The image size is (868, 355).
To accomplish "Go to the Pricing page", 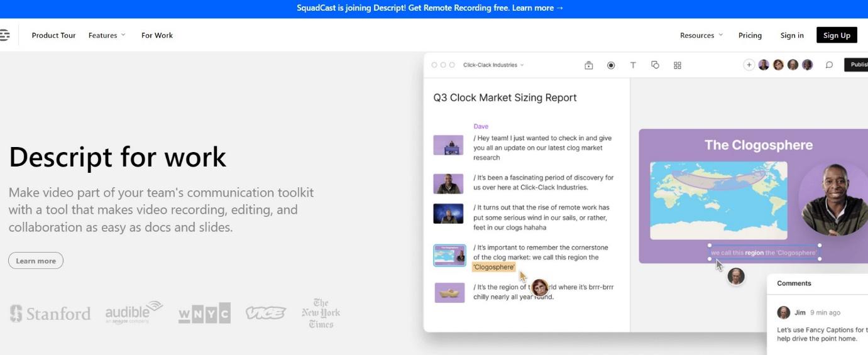I will coord(750,35).
